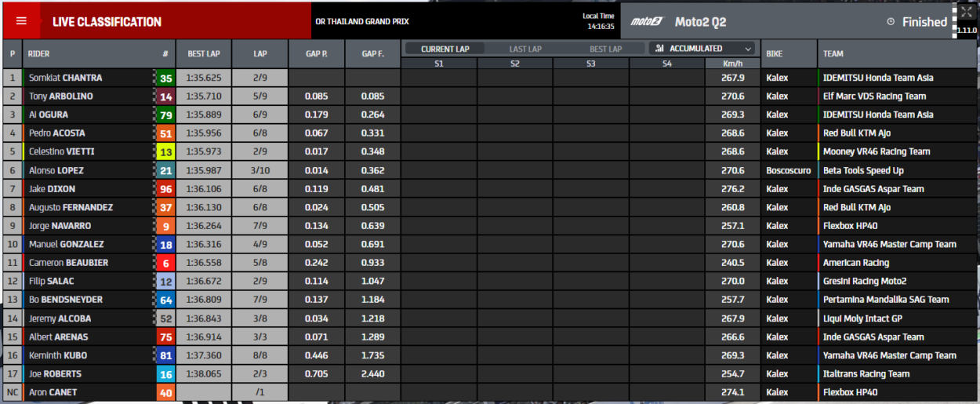Click OR THAILAND GRAND PRIX title
The height and width of the screenshot is (404, 980).
tap(361, 22)
